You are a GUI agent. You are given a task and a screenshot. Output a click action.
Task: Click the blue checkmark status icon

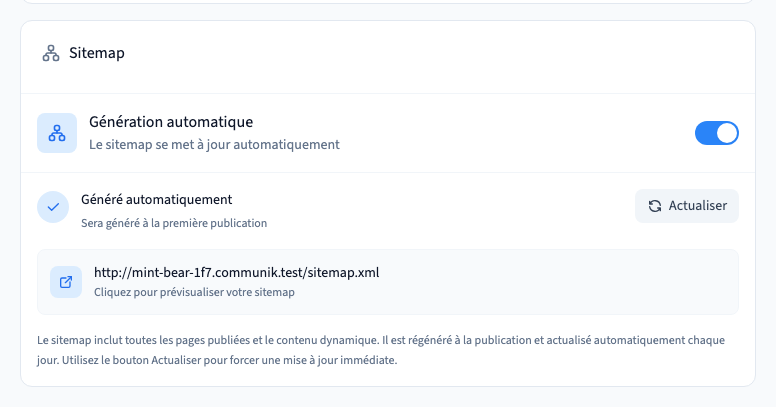coord(53,207)
